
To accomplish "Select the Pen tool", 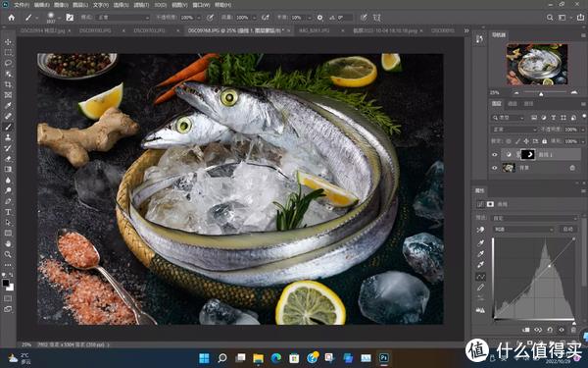I will tap(8, 201).
